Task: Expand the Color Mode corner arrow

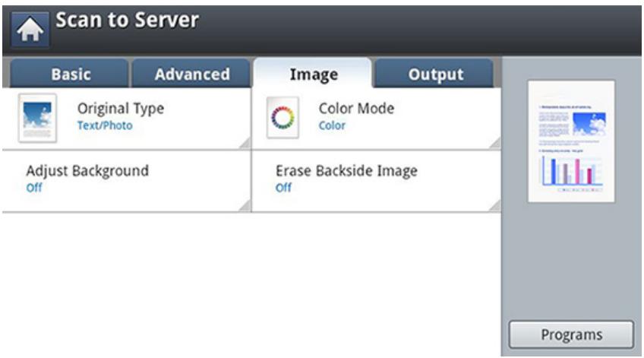Action: click(495, 144)
